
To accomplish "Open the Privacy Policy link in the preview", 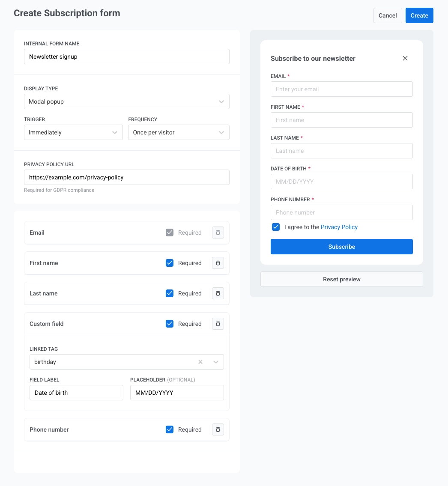I will coord(339,227).
